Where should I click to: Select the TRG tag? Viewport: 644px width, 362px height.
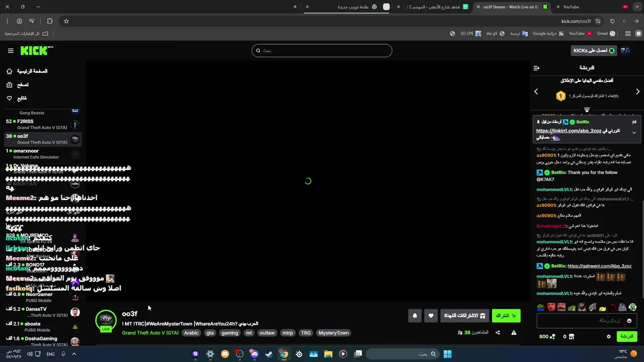pos(306,333)
